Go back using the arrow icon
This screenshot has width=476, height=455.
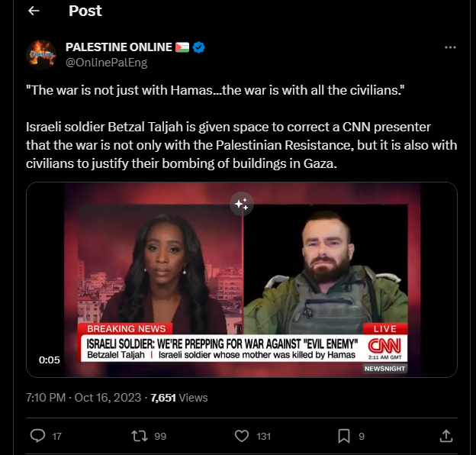pos(34,11)
